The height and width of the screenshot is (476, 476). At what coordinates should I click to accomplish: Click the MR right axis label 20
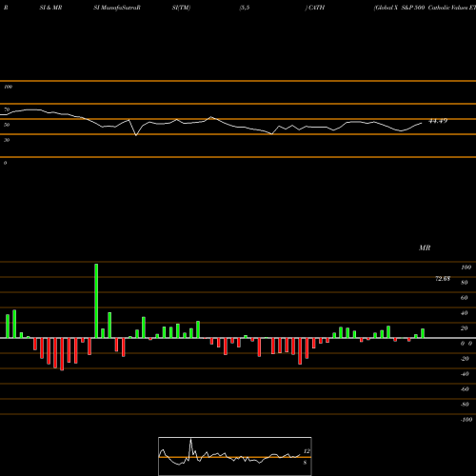pos(465,328)
